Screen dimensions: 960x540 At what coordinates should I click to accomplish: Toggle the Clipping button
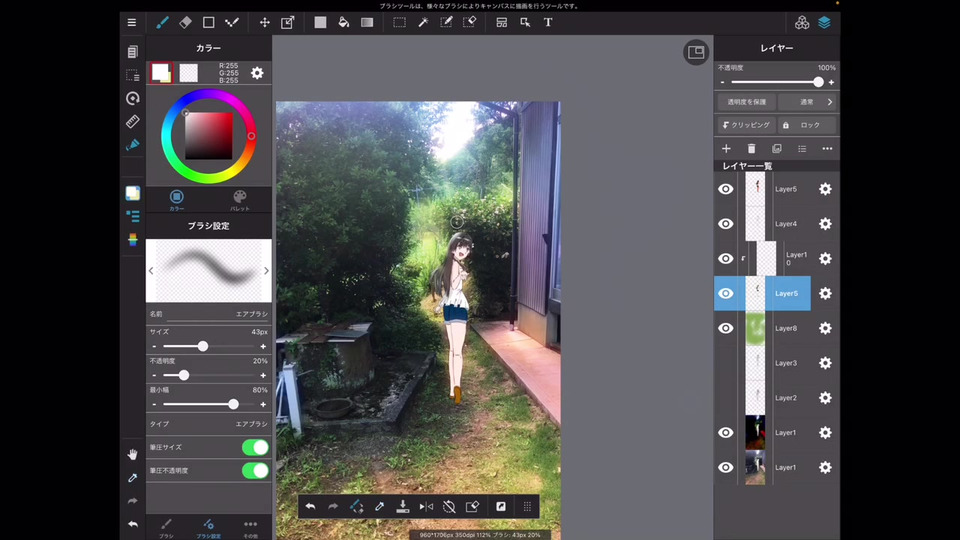click(746, 125)
